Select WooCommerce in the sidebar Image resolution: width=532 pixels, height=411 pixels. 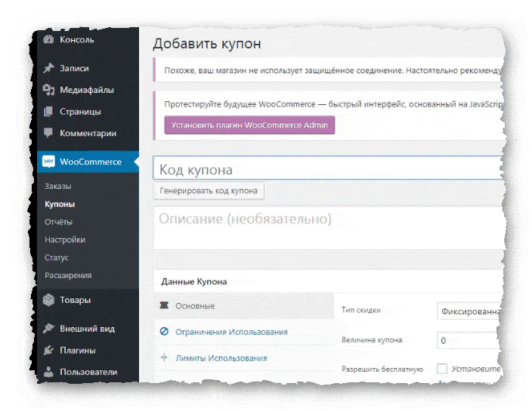click(x=88, y=162)
